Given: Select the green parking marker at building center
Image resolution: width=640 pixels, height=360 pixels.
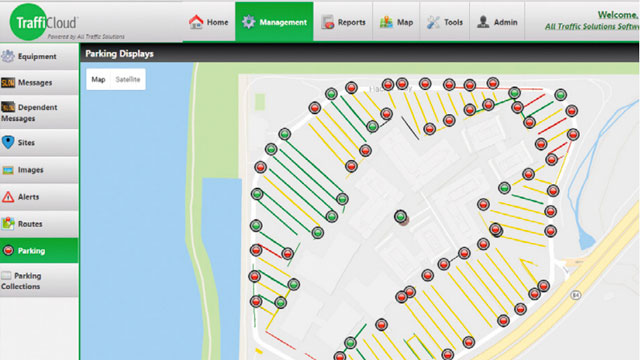Looking at the screenshot, I should 400,216.
